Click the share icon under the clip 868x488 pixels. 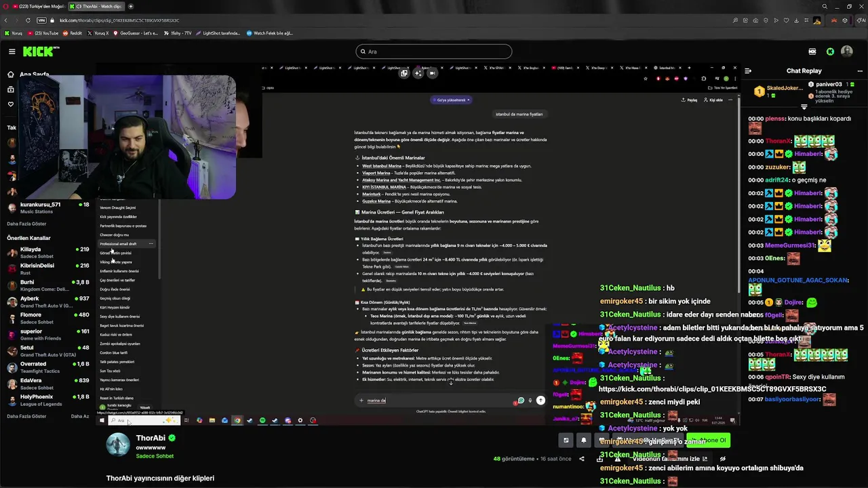click(x=581, y=459)
